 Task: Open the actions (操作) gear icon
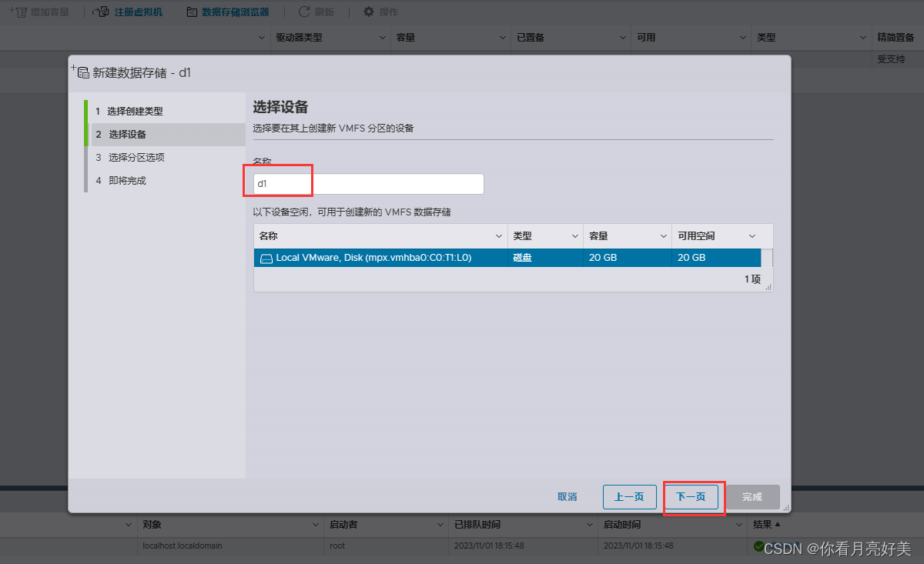[369, 12]
